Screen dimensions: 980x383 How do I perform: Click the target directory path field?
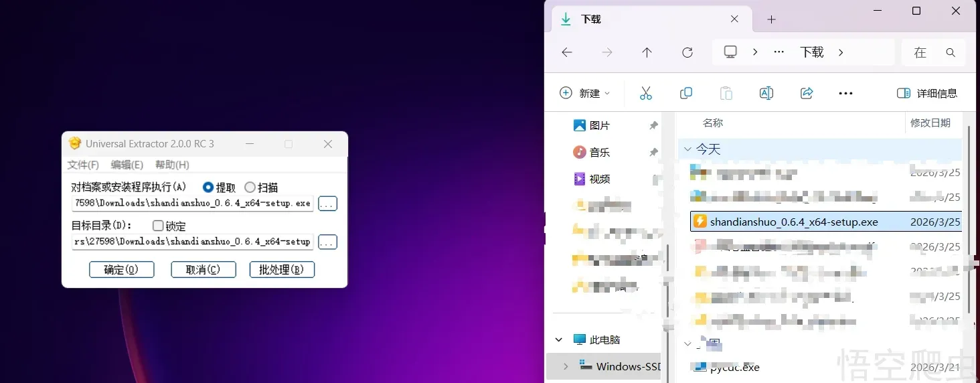tap(192, 242)
